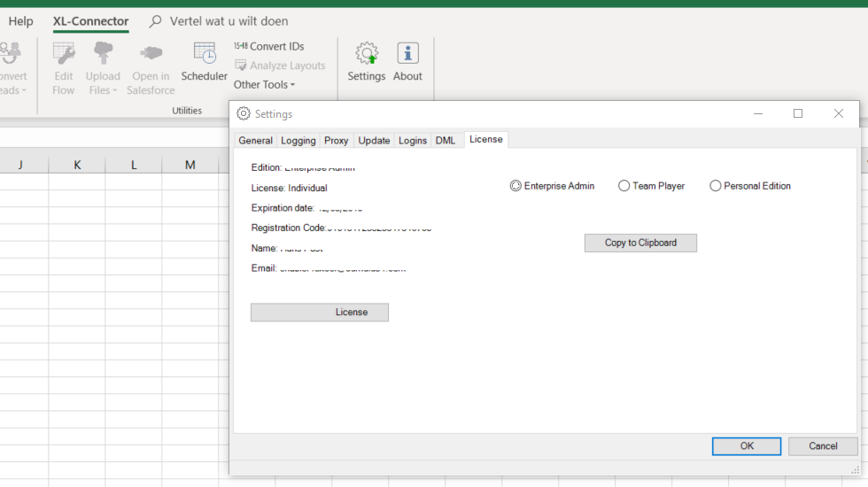
Task: Close the Settings dialog
Action: (839, 113)
